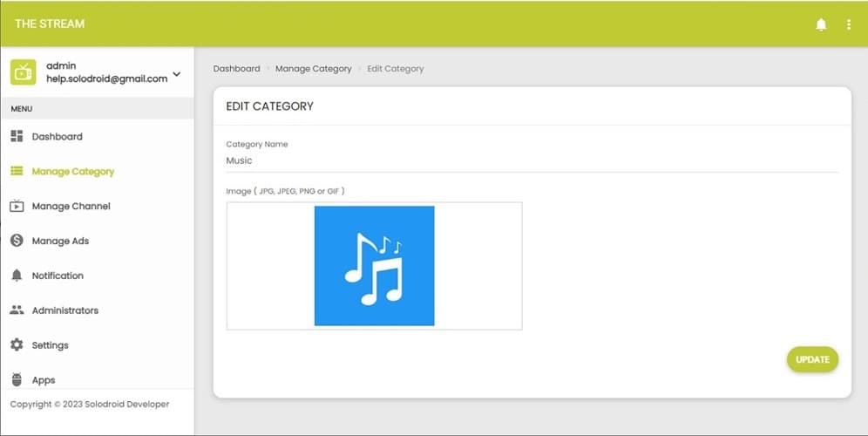Click the Image format hint label
Viewport: 868px width, 436px height.
click(x=285, y=191)
